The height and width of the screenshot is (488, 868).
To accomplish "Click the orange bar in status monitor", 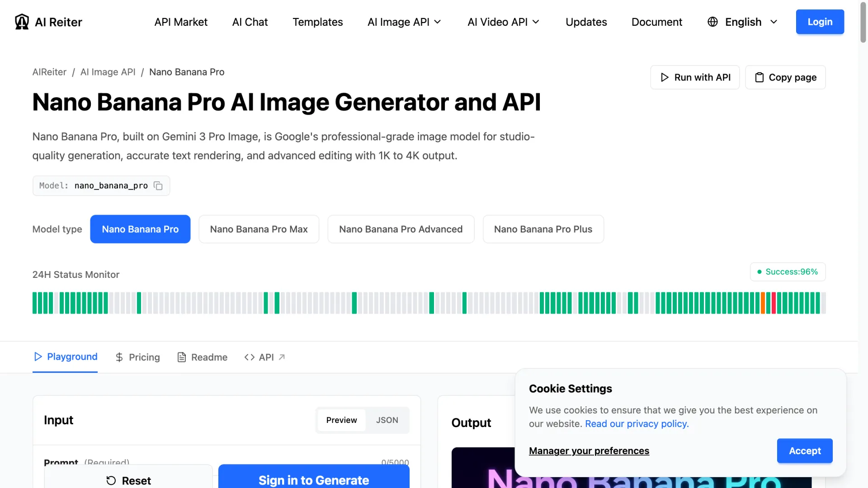I will click(763, 303).
